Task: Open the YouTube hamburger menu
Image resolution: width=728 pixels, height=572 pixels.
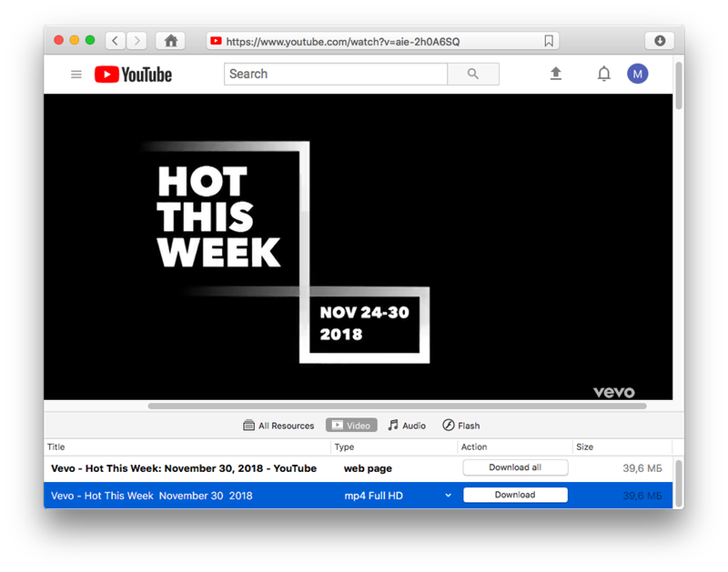Action: 76,75
